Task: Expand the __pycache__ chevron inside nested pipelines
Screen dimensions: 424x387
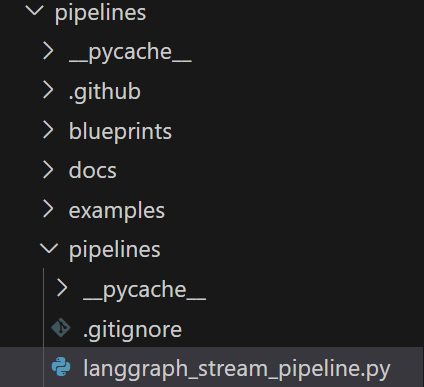Action: 62,288
